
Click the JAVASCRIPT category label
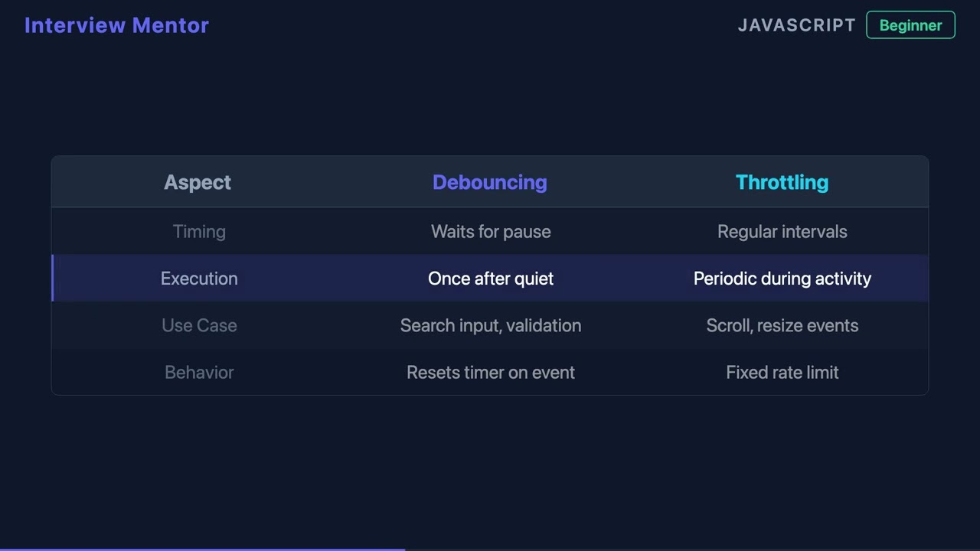click(x=796, y=25)
